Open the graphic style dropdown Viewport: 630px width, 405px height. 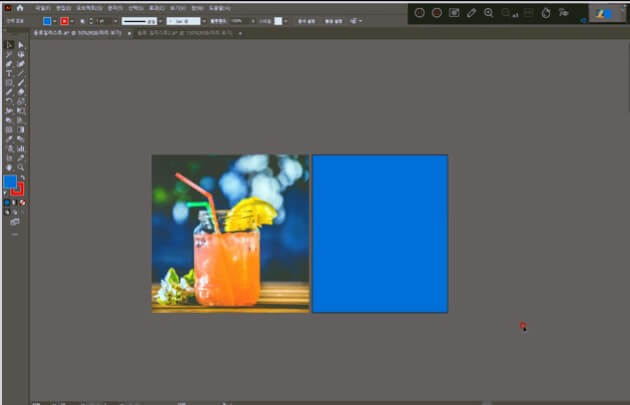click(x=286, y=21)
